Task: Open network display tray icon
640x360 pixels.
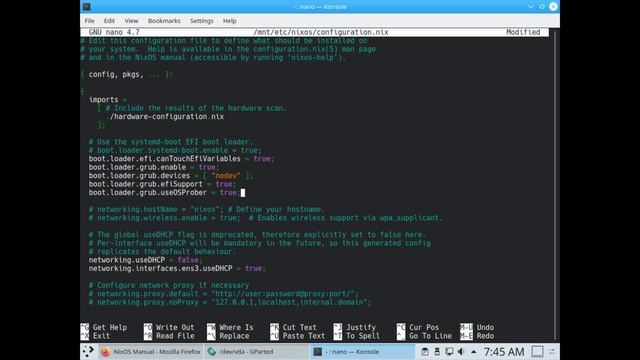Action: [449, 351]
